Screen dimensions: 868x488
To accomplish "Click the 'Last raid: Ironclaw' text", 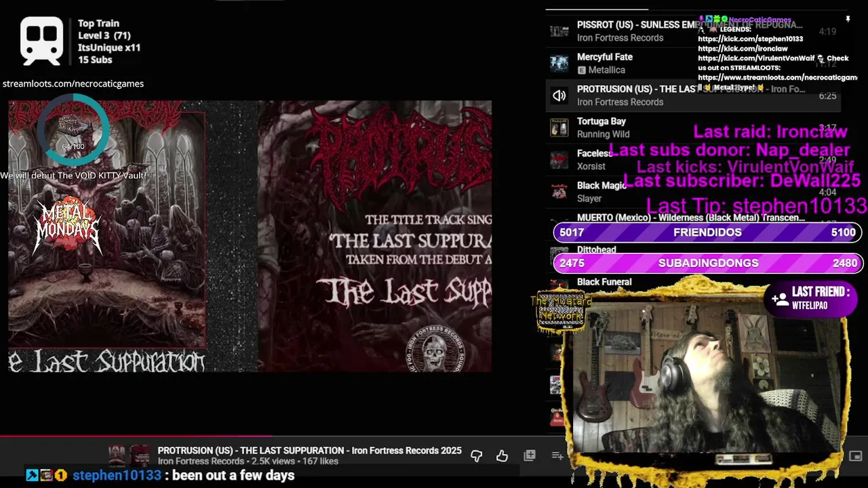I will tap(770, 131).
